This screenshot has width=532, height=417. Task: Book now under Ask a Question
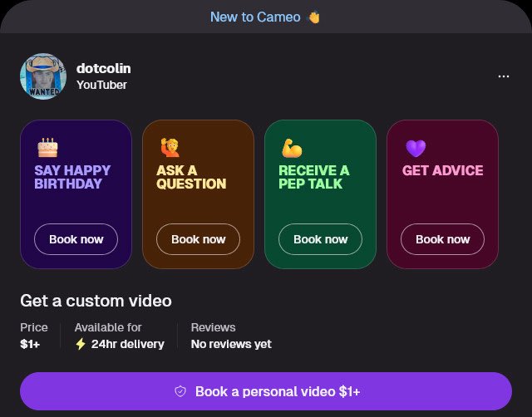coord(198,239)
